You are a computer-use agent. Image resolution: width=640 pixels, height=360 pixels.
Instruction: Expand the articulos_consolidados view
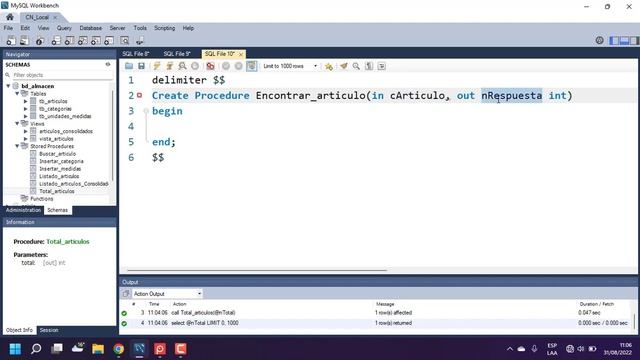(x=25, y=131)
